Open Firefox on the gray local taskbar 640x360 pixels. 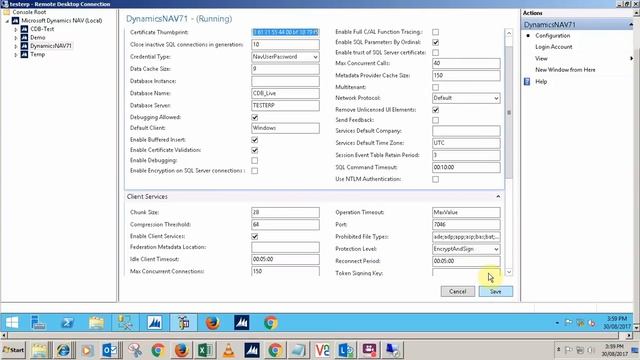pos(181,350)
